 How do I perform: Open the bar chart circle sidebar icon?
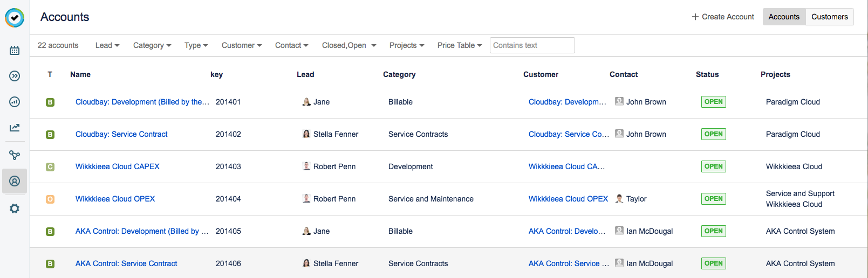(x=15, y=102)
